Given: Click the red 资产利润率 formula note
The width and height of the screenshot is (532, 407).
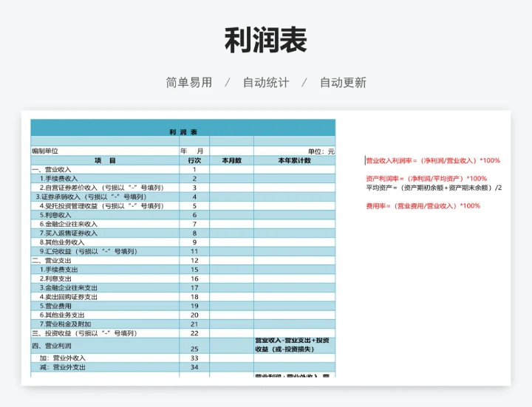Looking at the screenshot, I should point(426,179).
